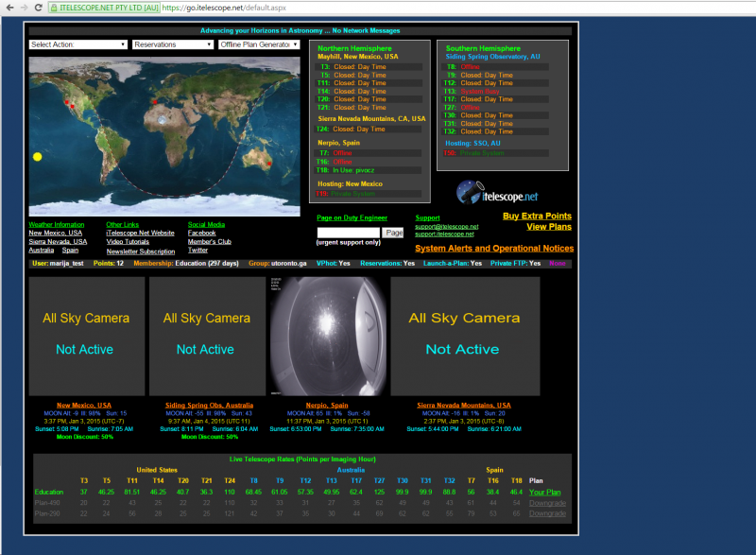Image resolution: width=756 pixels, height=555 pixels.
Task: Open support.itelescope.net link
Action: (x=444, y=234)
